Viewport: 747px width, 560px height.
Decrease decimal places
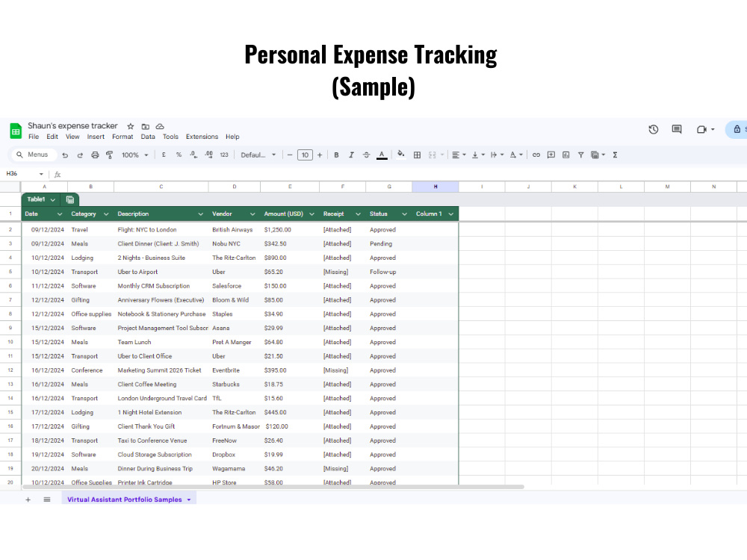click(193, 155)
